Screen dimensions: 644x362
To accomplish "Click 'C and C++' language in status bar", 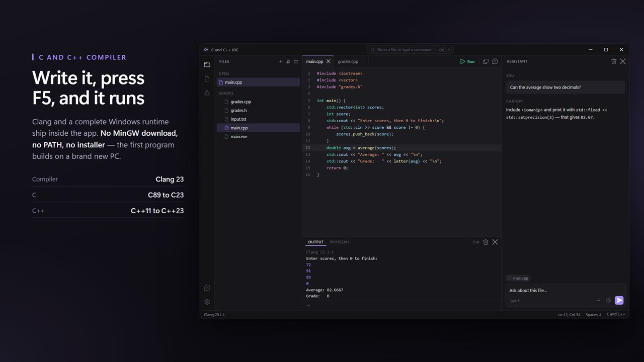I will (x=616, y=315).
